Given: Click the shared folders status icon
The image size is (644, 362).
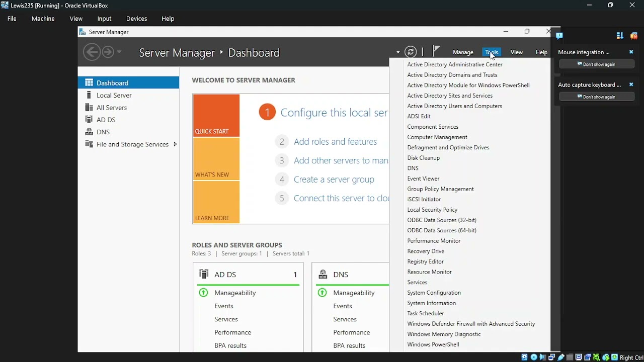Looking at the screenshot, I should [570, 357].
